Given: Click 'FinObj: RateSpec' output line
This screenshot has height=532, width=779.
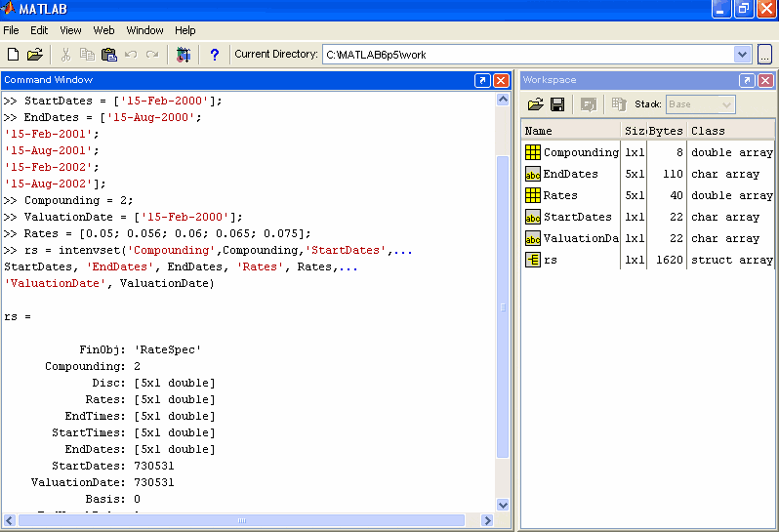Looking at the screenshot, I should click(x=141, y=349).
